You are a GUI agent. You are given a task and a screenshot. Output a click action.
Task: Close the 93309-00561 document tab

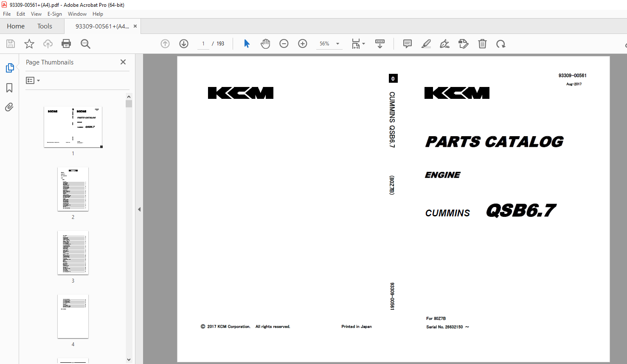(x=135, y=26)
